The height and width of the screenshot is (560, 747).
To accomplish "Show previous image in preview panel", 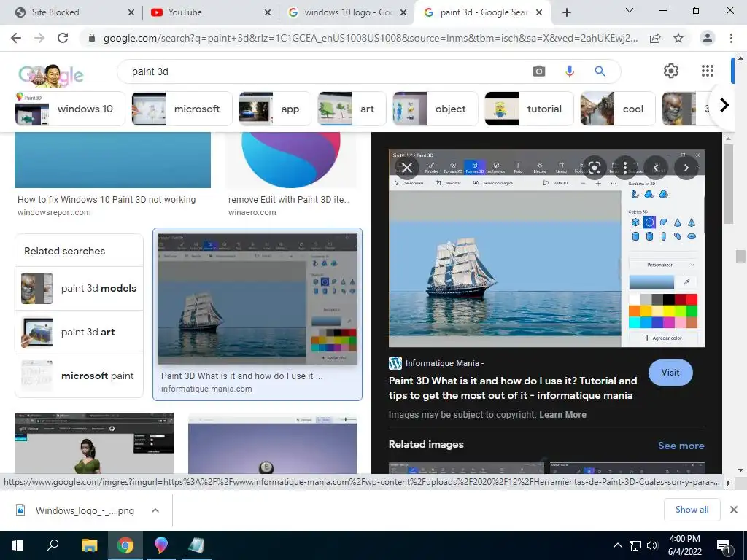I will click(656, 168).
